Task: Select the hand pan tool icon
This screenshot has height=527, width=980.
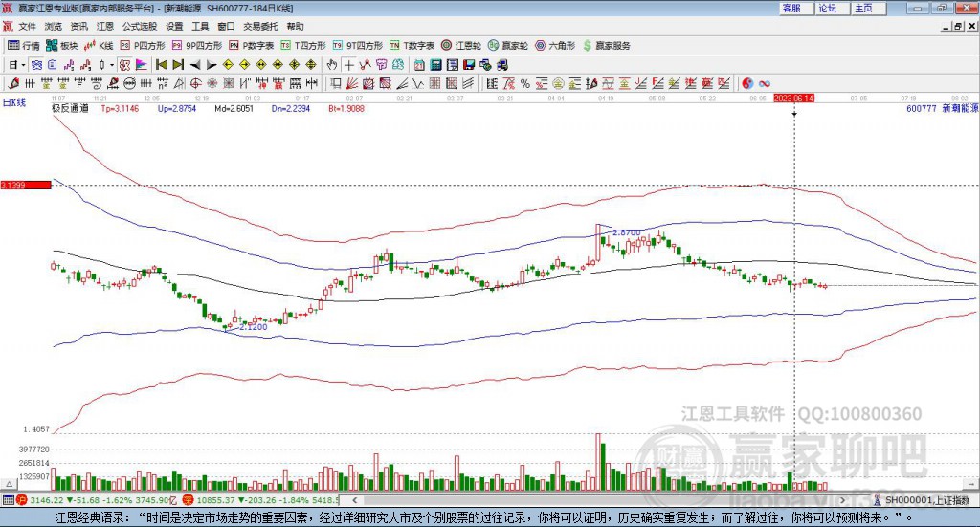Action: [x=332, y=65]
